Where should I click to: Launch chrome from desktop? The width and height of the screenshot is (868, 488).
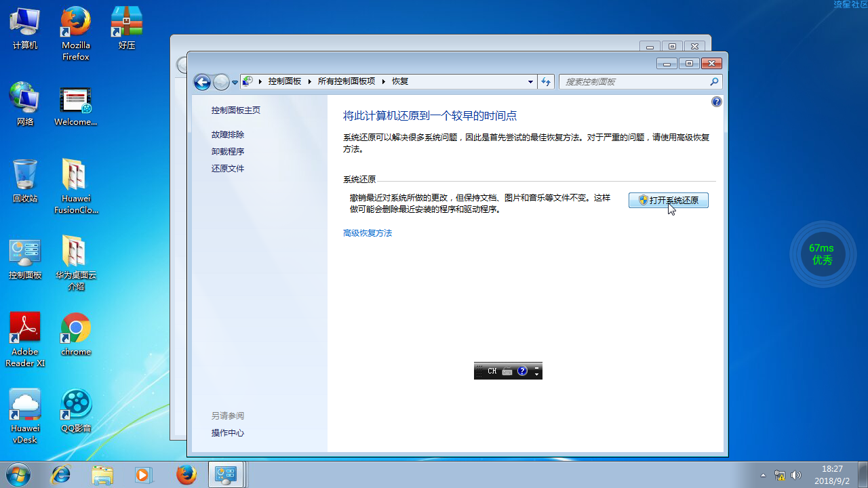(76, 334)
